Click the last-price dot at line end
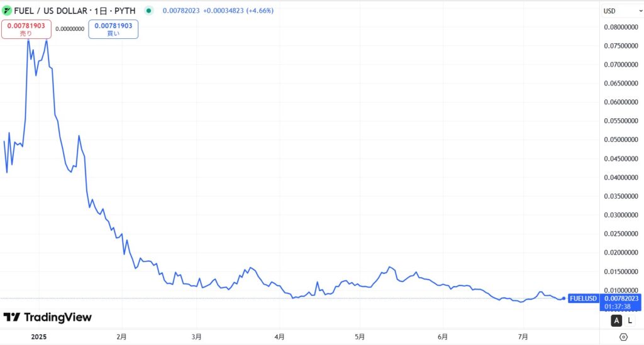This screenshot has width=644, height=345. click(x=564, y=298)
